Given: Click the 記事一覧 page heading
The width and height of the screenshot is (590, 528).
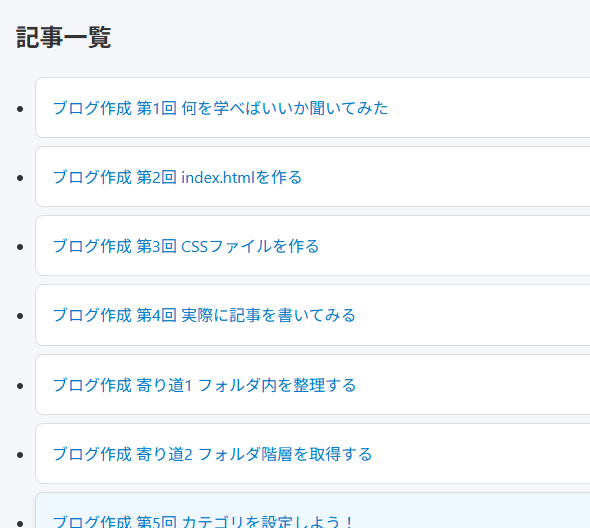Looking at the screenshot, I should pos(63,37).
